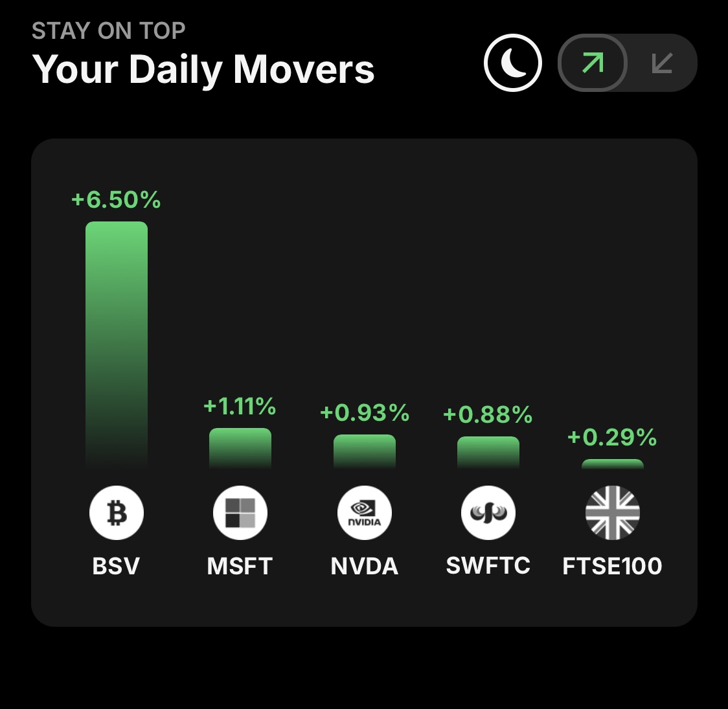This screenshot has height=709, width=728.
Task: Select the FTSE100 ticker label
Action: (x=612, y=566)
